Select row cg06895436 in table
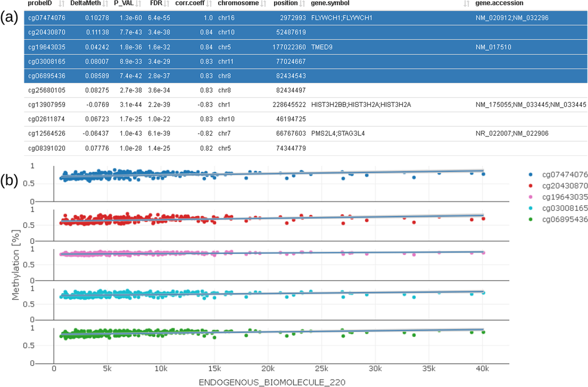588x387 pixels. (x=306, y=76)
